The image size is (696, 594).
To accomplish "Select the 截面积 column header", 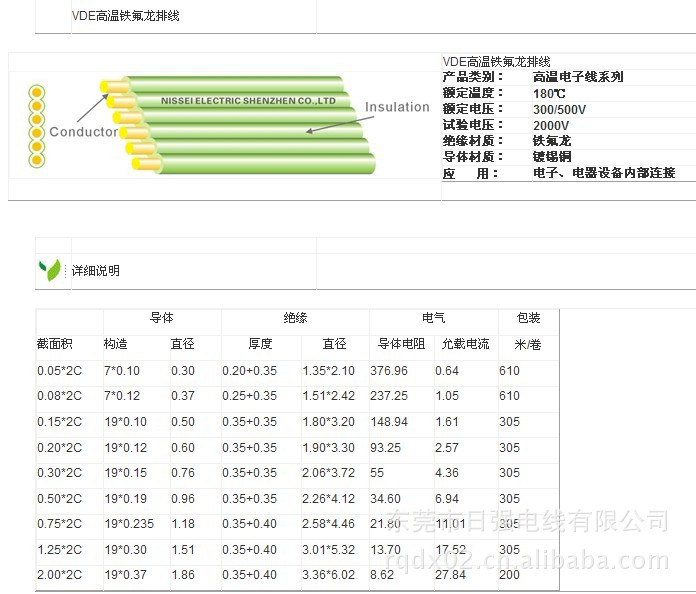I will [55, 344].
